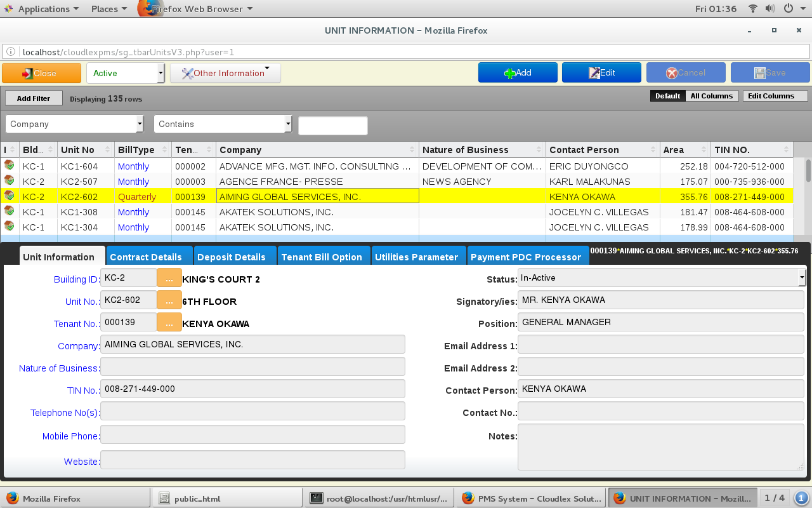812x508 pixels.
Task: Click the row icon for KC1-604 unit
Action: pyautogui.click(x=9, y=166)
